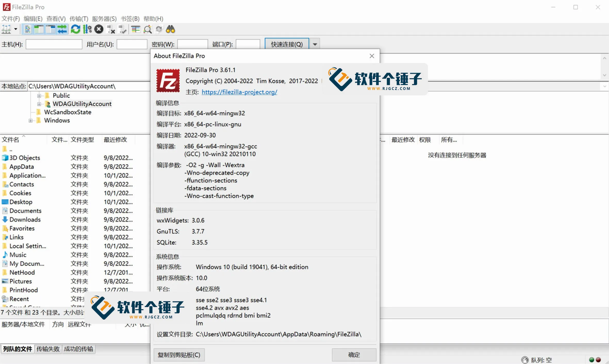Click the 密码(W) password field

(x=192, y=44)
